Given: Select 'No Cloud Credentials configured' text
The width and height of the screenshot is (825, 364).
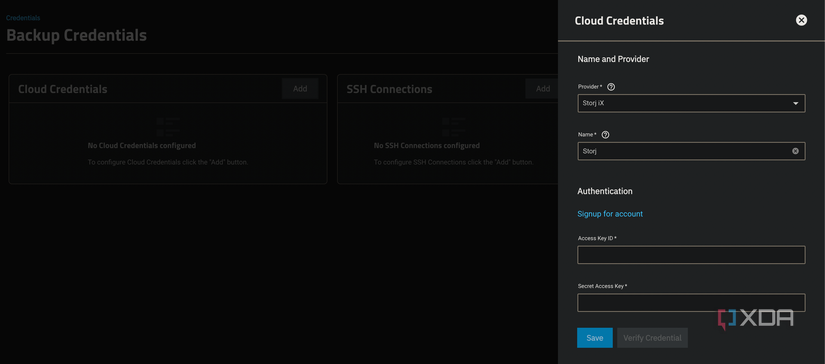Looking at the screenshot, I should coord(142,146).
